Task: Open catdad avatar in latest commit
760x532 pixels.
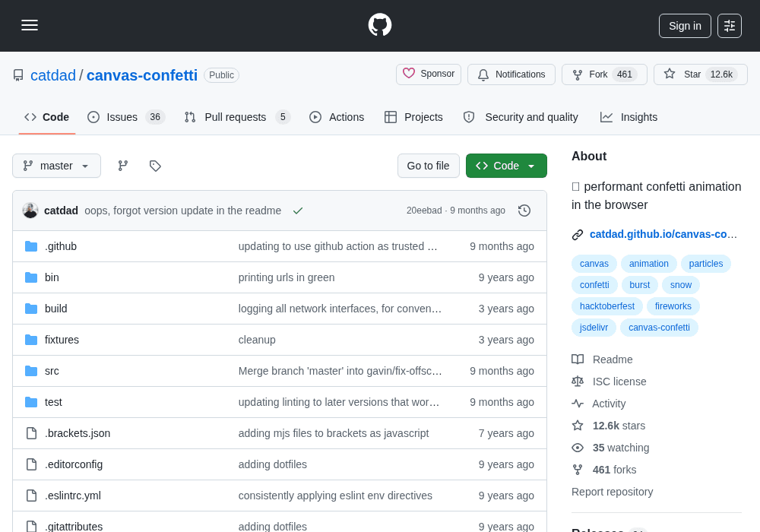Action: 30,211
